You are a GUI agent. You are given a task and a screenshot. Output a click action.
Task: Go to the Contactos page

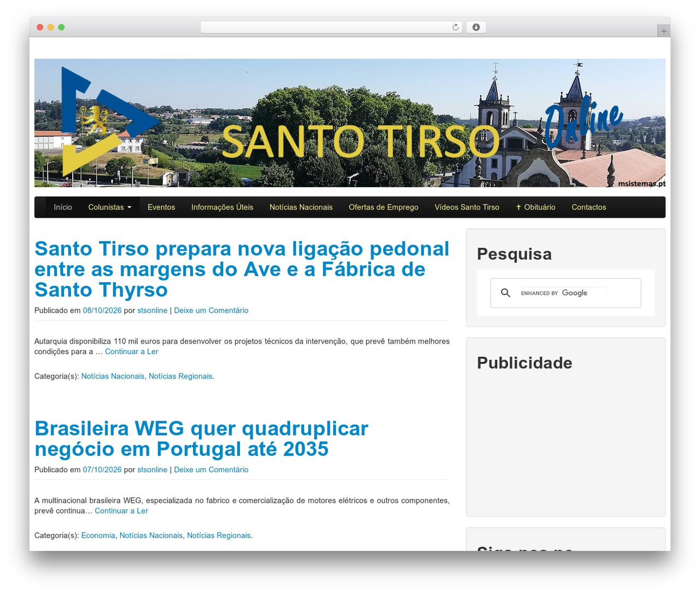tap(588, 207)
